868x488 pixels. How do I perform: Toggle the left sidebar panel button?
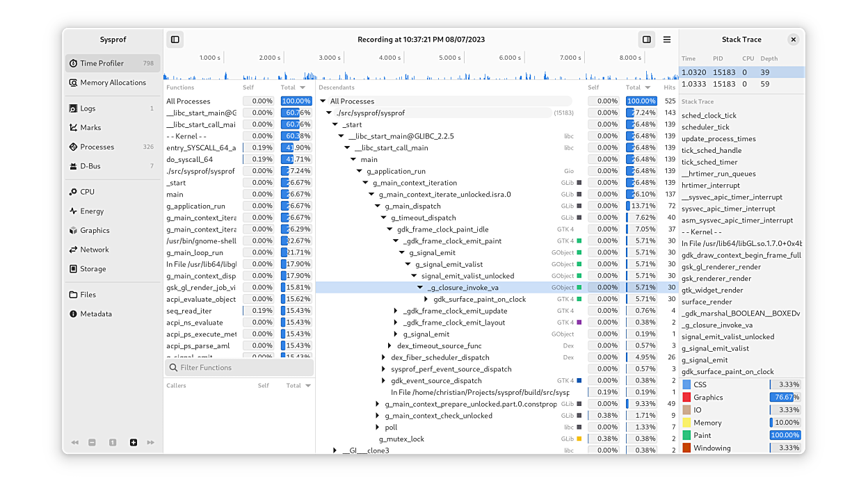click(x=175, y=40)
